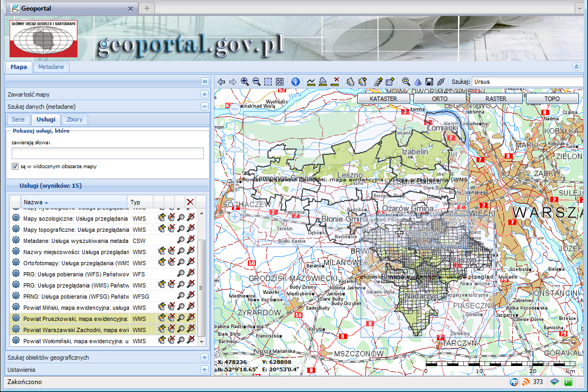Zoom to Metadane CSW service extent

[181, 240]
